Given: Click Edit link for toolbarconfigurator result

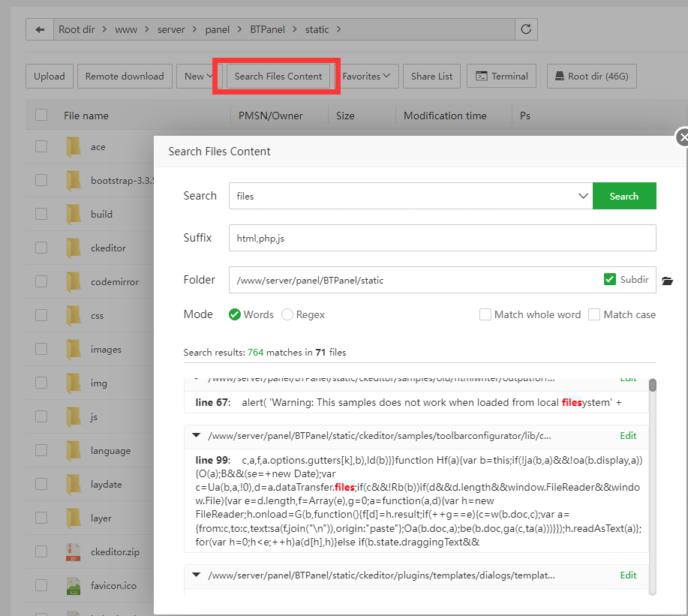Looking at the screenshot, I should click(628, 435).
